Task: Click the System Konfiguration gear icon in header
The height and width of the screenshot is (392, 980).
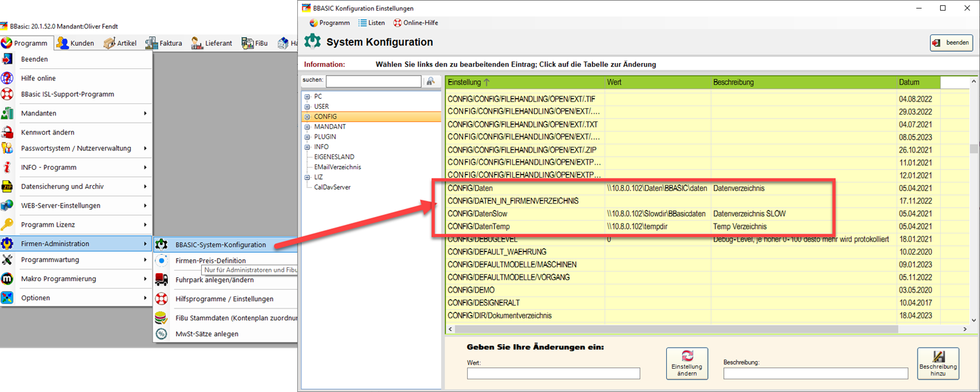Action: point(313,42)
